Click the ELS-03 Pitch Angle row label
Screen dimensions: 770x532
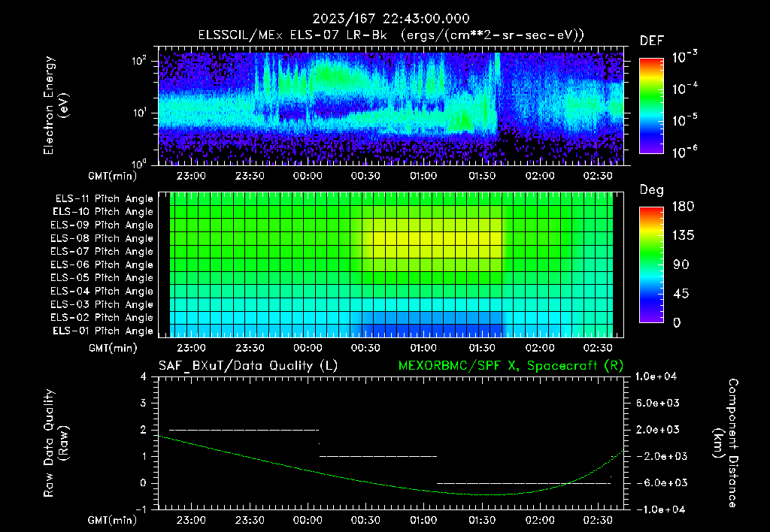pos(102,305)
